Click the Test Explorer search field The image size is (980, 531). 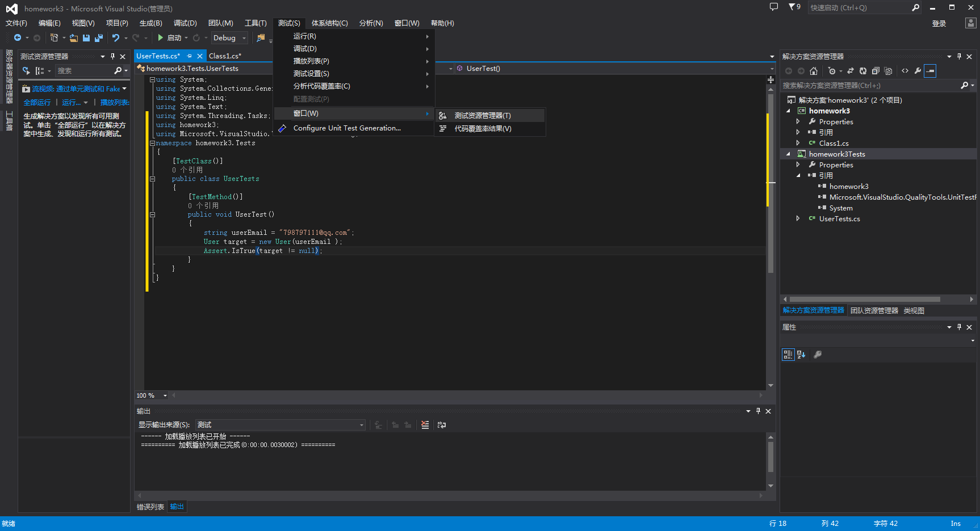click(x=83, y=71)
